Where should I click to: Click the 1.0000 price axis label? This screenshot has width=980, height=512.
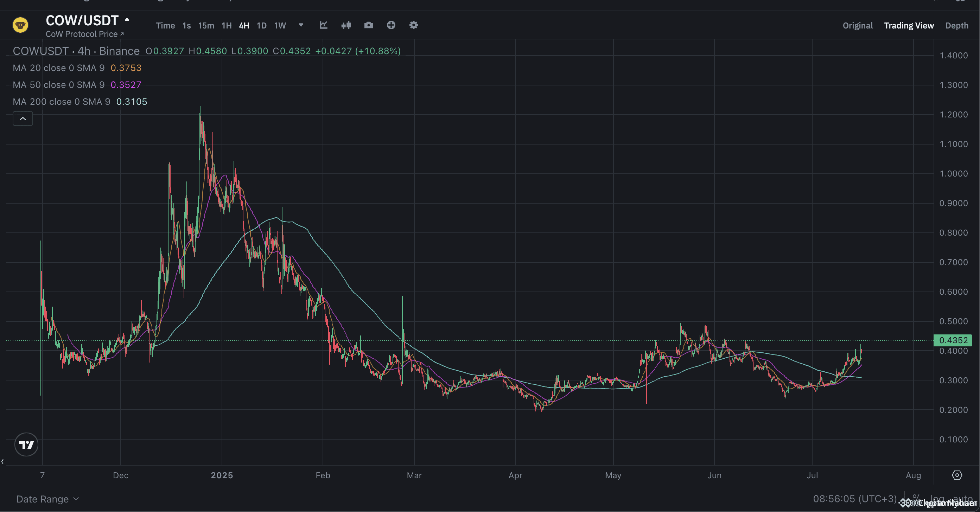954,173
